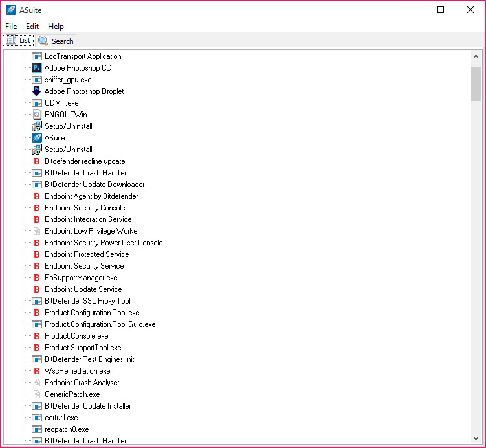
Task: Click the vertical scrollbar thumb
Action: (476, 84)
